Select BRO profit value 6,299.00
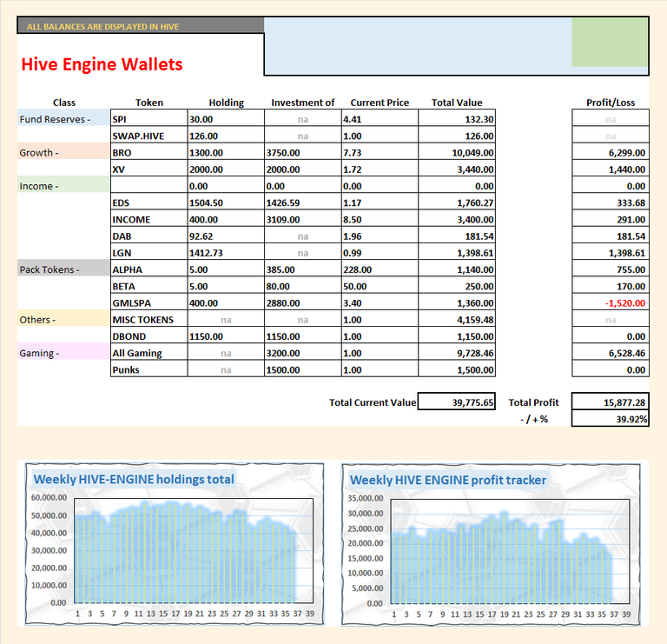The width and height of the screenshot is (667, 644). 611,152
